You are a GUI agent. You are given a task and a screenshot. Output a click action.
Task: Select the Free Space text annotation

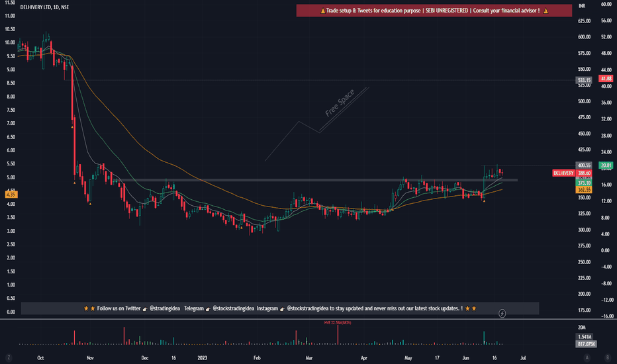pos(340,103)
